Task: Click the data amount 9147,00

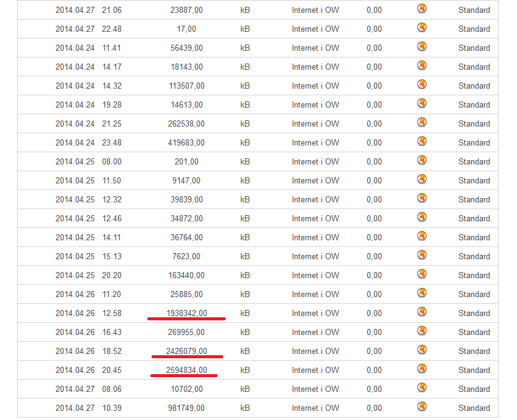Action: click(x=186, y=181)
